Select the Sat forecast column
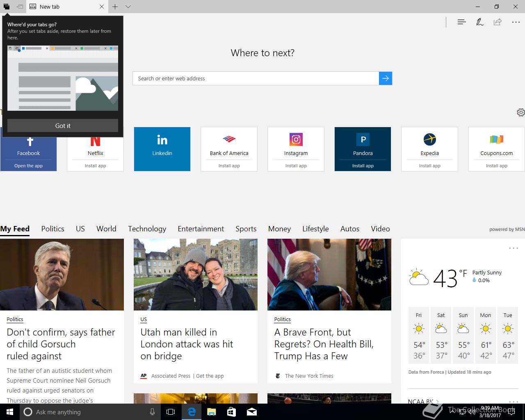 click(x=441, y=335)
